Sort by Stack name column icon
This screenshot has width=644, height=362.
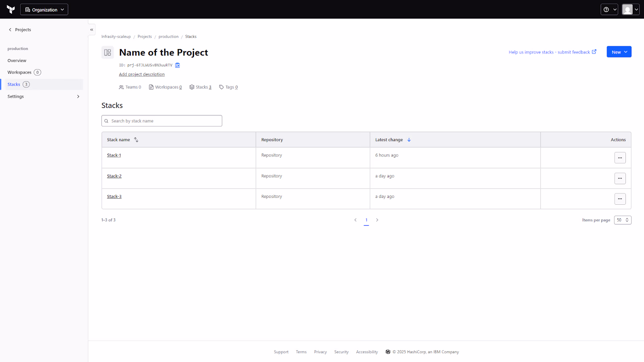point(136,140)
